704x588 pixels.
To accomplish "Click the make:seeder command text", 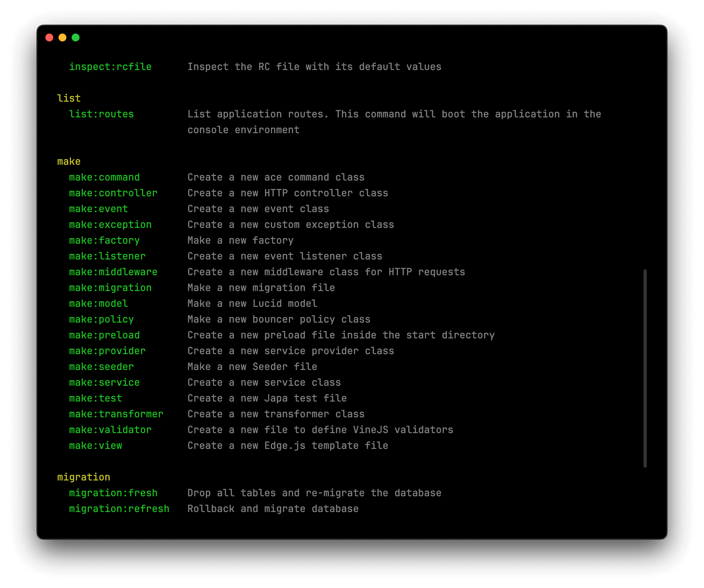I will click(x=101, y=367).
